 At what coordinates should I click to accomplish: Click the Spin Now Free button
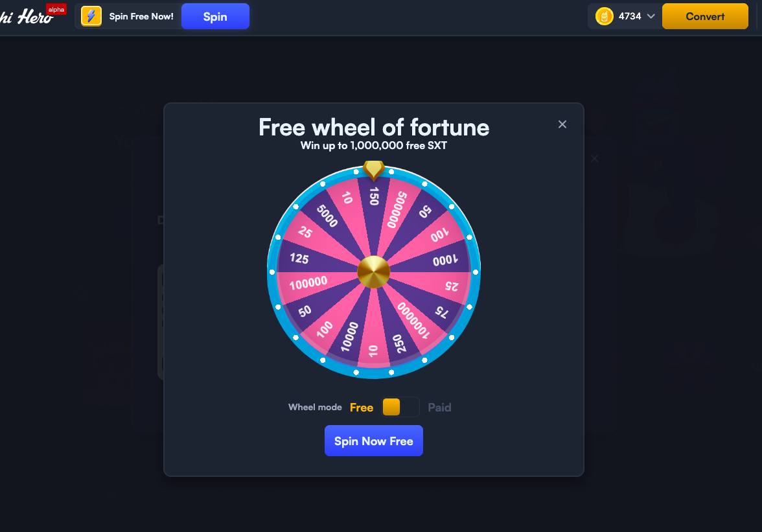coord(374,441)
